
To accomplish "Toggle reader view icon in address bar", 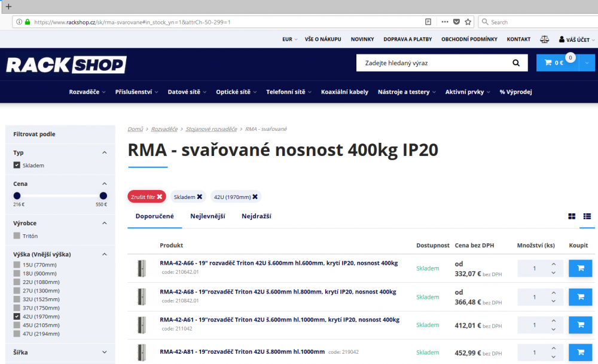I will (428, 22).
